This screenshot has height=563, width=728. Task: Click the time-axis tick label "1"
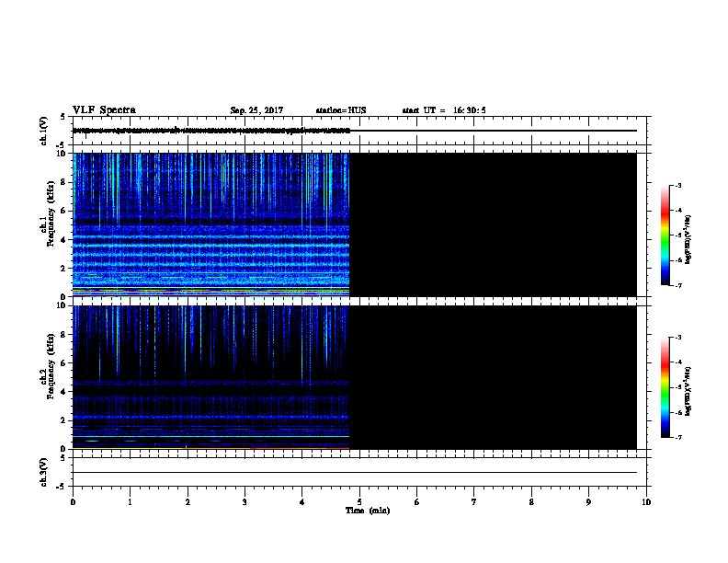tap(130, 502)
